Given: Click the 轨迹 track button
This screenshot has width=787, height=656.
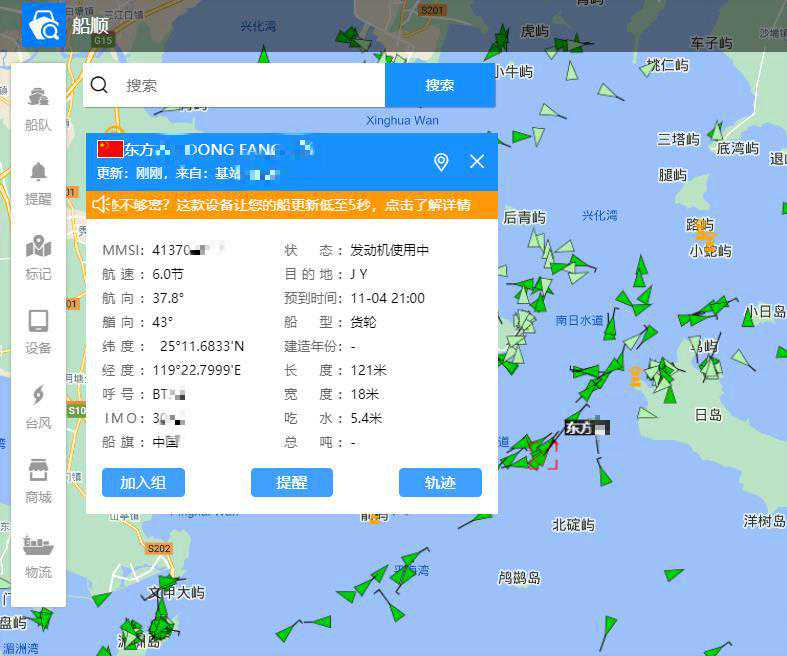Looking at the screenshot, I should point(440,482).
